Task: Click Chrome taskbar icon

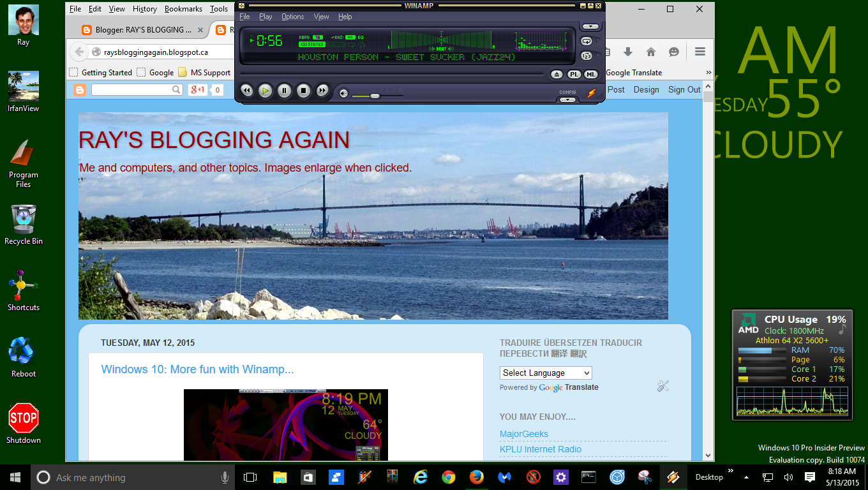Action: pyautogui.click(x=448, y=477)
